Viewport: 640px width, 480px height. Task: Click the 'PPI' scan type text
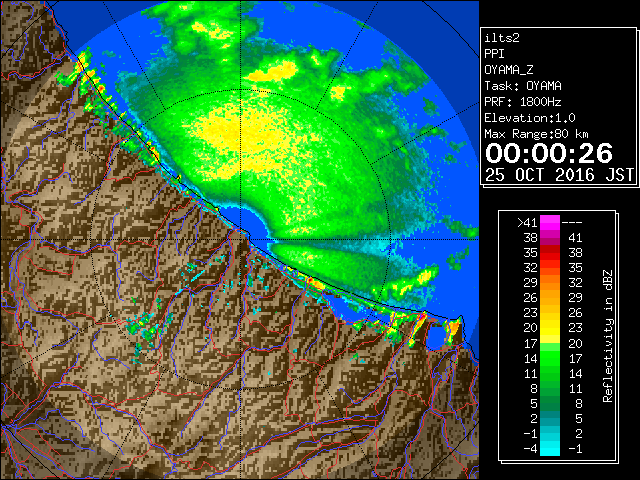pos(494,54)
